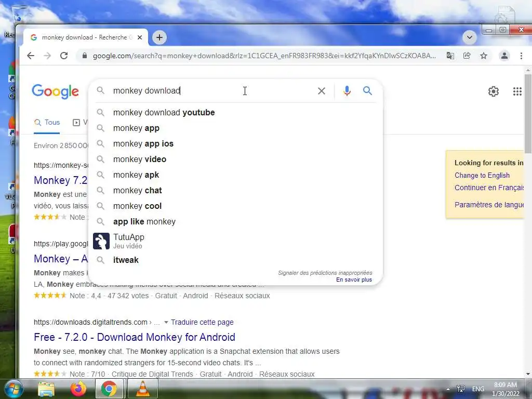Select suggestion monkey download youtube
532x399 pixels.
(x=235, y=112)
